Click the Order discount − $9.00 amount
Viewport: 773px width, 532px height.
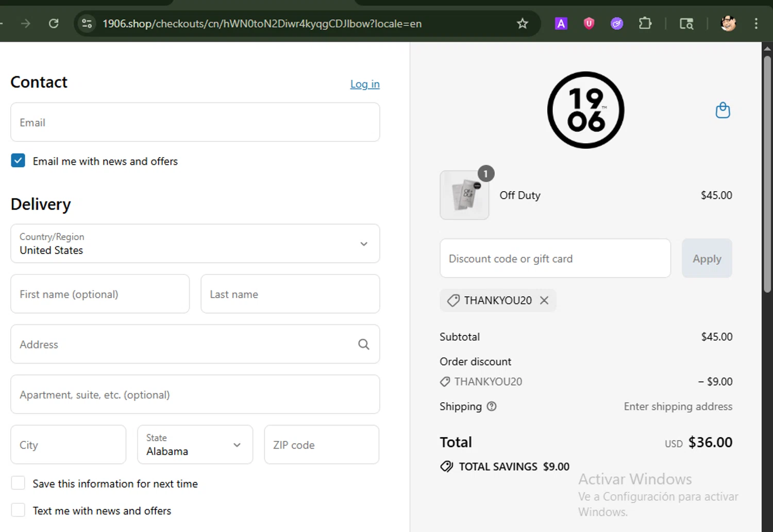(715, 382)
